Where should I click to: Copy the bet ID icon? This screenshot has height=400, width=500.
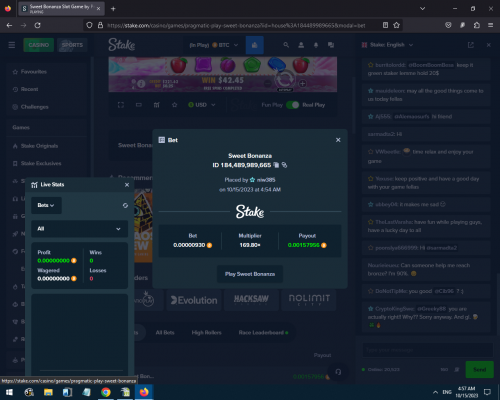tap(276, 165)
